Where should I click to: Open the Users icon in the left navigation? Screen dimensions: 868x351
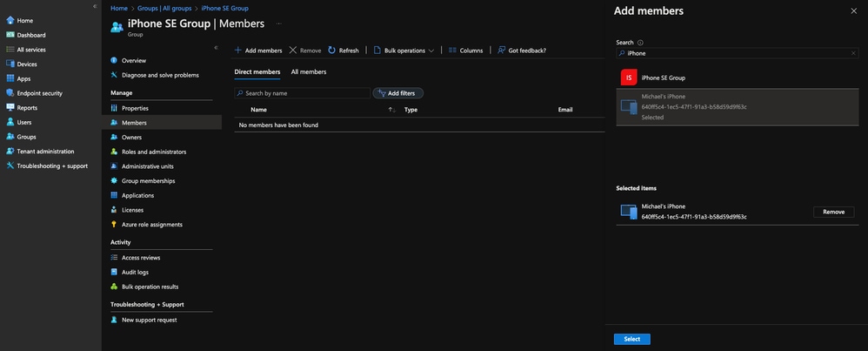(10, 122)
